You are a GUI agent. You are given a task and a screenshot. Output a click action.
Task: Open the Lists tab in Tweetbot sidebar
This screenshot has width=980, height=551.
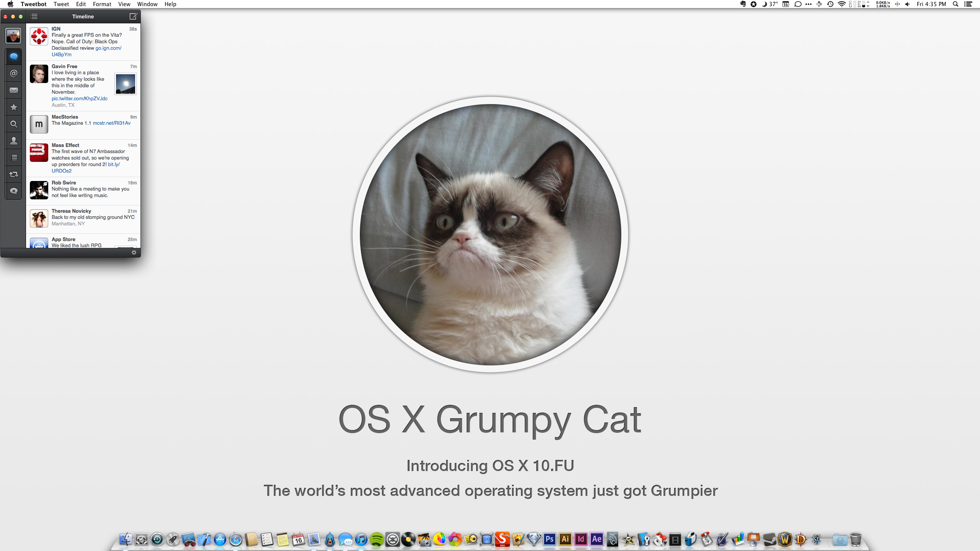[x=14, y=158]
